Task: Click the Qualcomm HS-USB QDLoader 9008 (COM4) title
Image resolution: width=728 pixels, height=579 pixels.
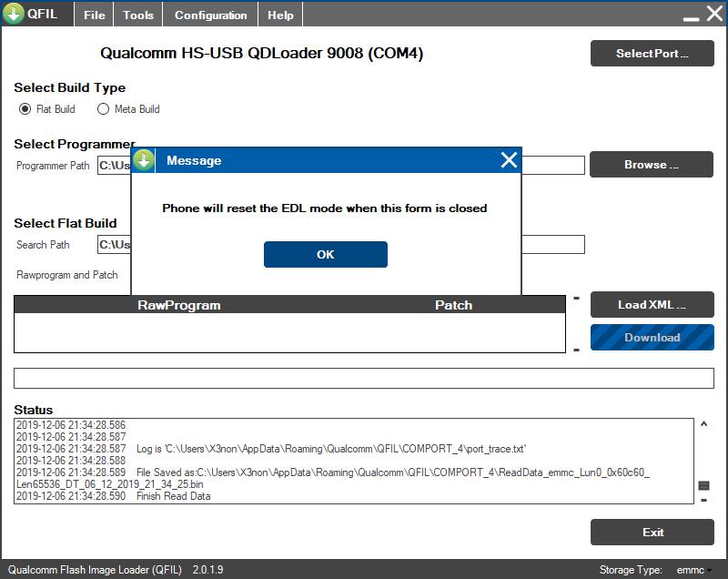Action: coord(261,53)
